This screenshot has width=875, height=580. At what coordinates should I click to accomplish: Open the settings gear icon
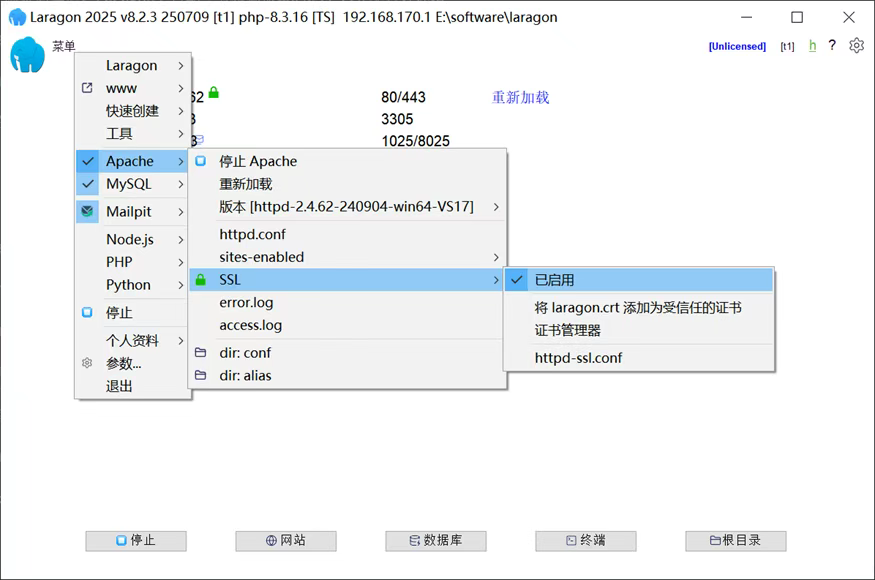856,45
